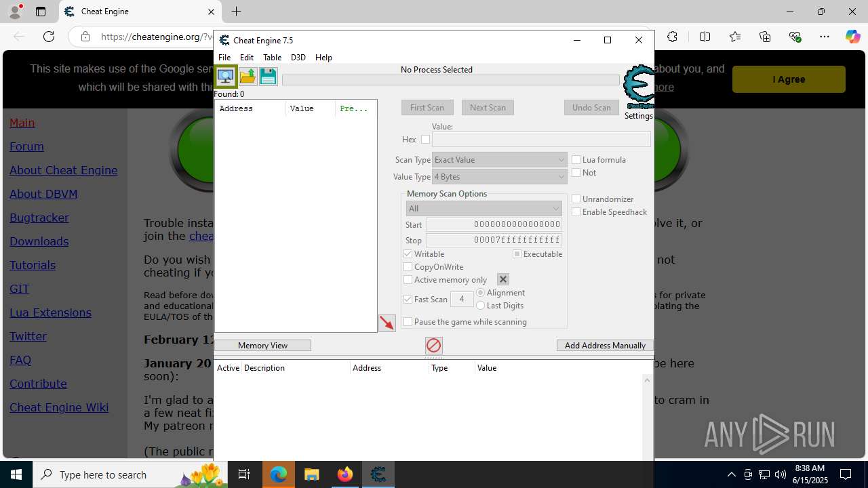The image size is (868, 488).
Task: Open a new browser tab
Action: pyautogui.click(x=236, y=12)
